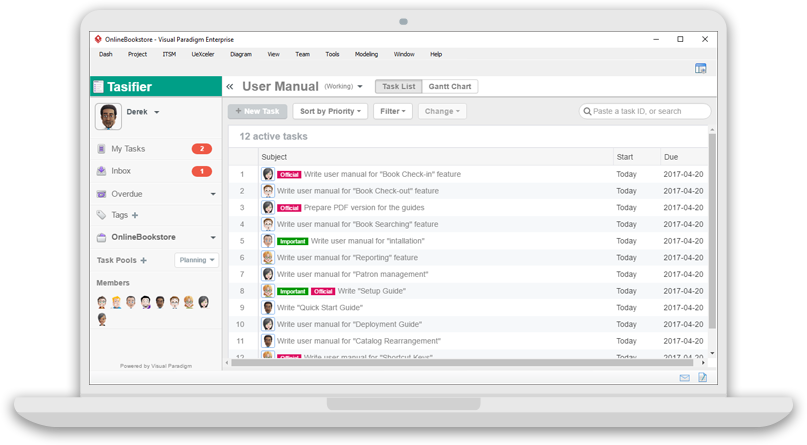
Task: Open Derek's profile avatar
Action: tap(108, 116)
